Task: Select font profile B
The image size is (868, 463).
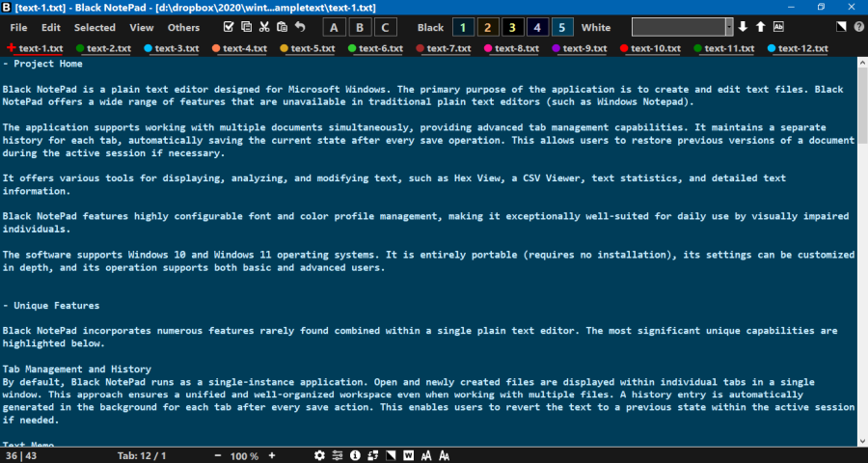Action: tap(360, 27)
